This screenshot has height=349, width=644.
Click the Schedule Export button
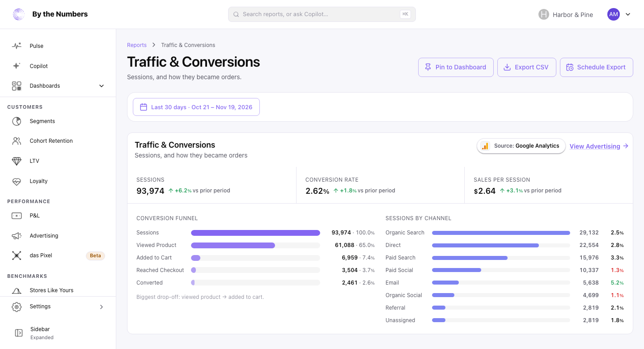point(597,67)
